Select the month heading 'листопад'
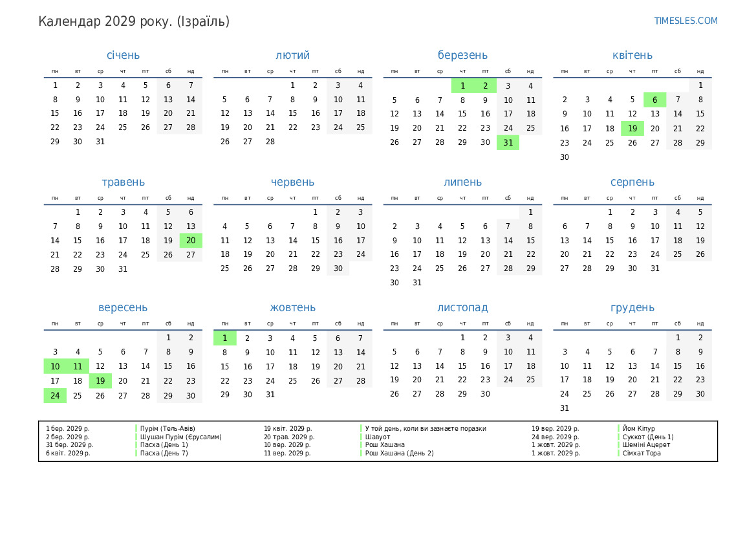This screenshot has height=535, width=756. [x=462, y=307]
